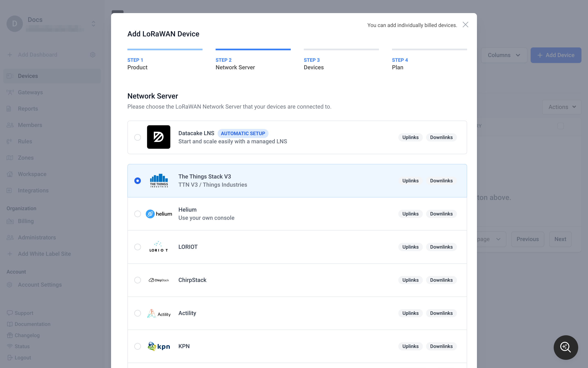
Task: Click the Rules sidebar icon
Action: click(x=9, y=141)
